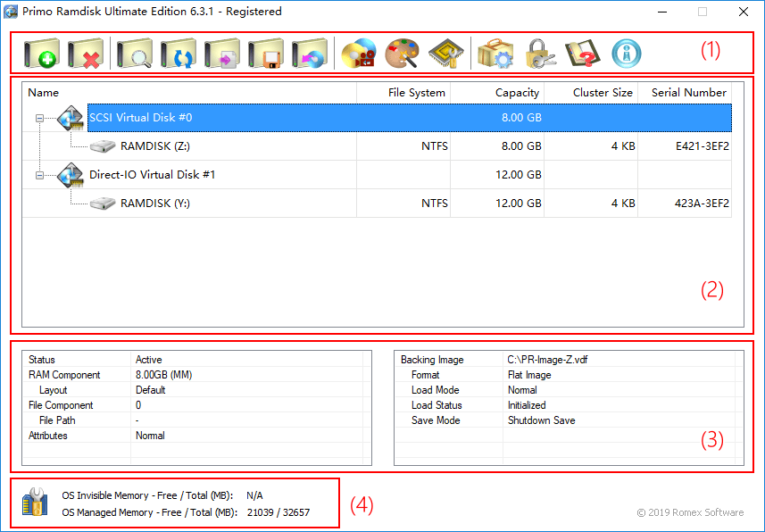This screenshot has width=765, height=532.
Task: Collapse the SCSI Virtual Disk #0 node
Action: [39, 118]
